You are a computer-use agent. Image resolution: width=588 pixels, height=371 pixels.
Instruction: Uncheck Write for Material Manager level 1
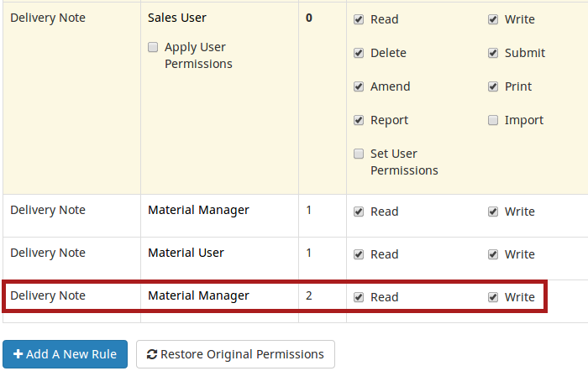tap(493, 212)
